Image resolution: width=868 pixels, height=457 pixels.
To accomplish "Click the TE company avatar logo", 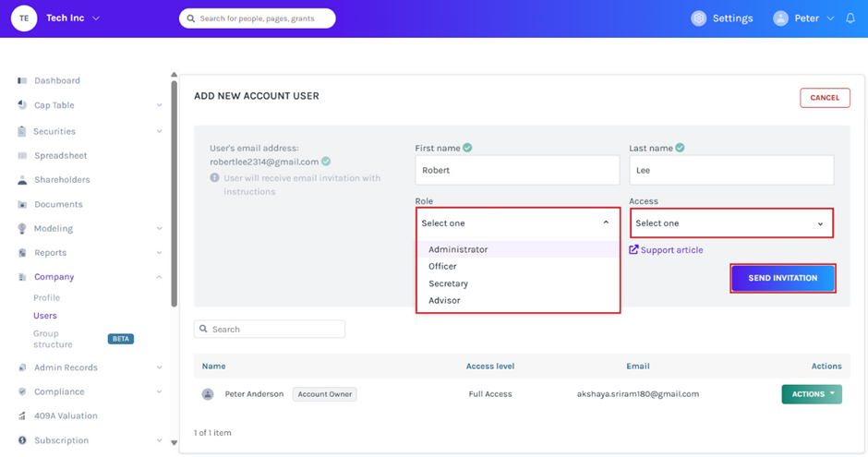I will click(24, 18).
